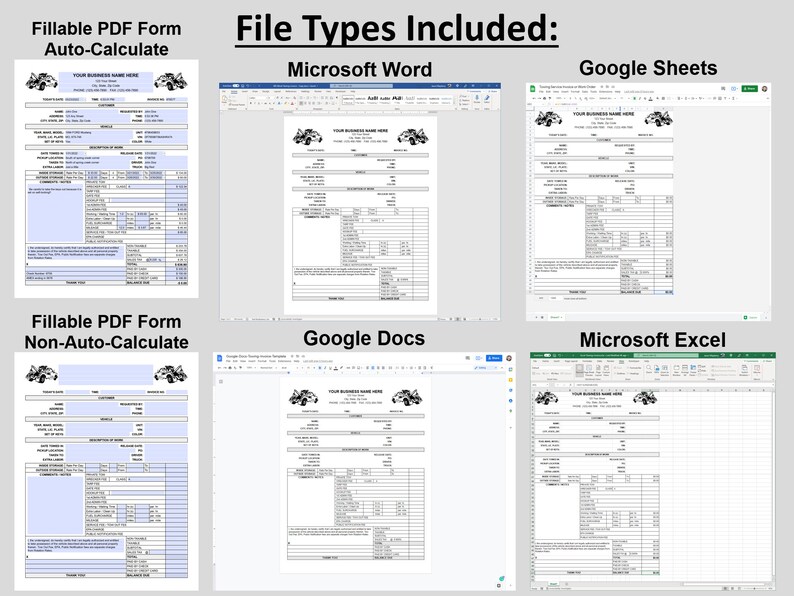Open the Editor pen icon in Word ribbon
The width and height of the screenshot is (794, 596).
pos(487,99)
